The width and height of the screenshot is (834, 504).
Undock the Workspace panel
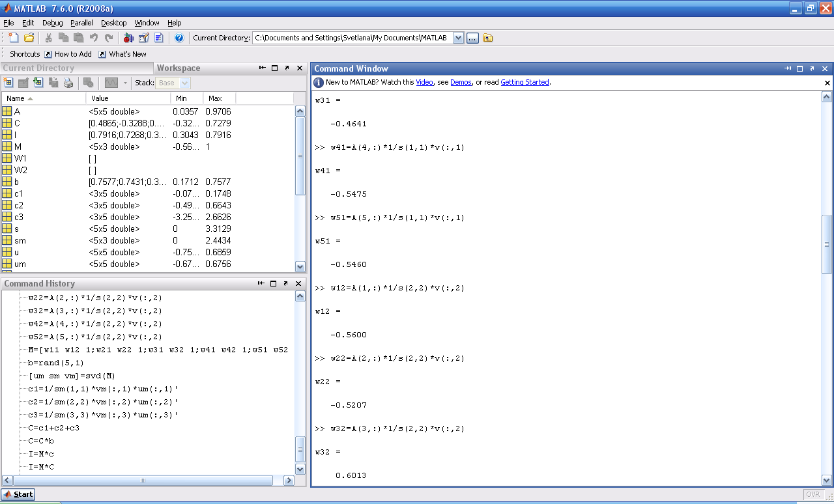pos(287,68)
